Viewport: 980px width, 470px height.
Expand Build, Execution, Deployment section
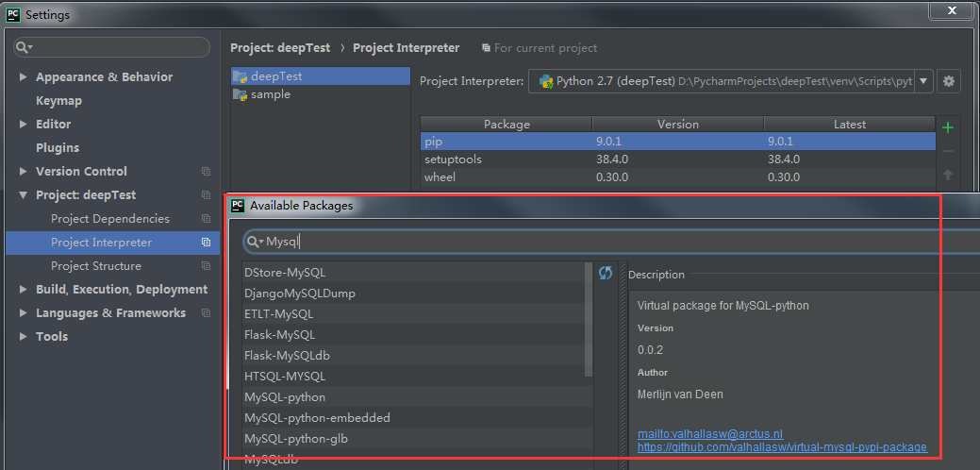pos(24,290)
